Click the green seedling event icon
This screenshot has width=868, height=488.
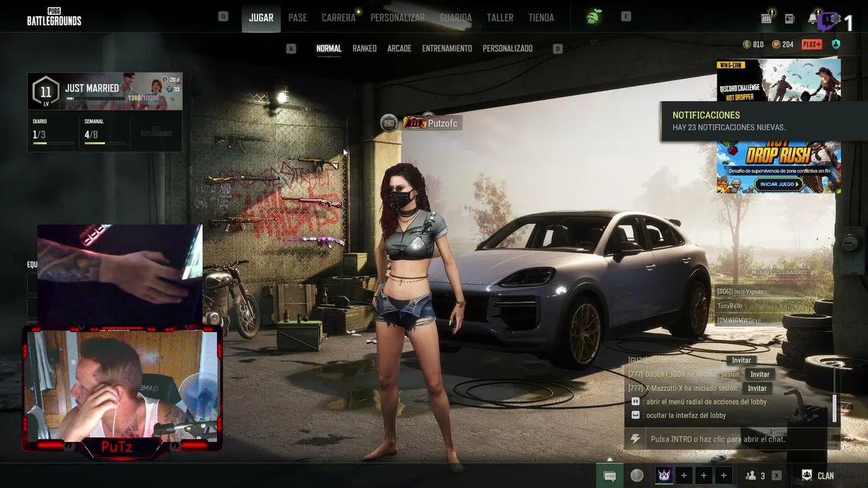pyautogui.click(x=594, y=17)
